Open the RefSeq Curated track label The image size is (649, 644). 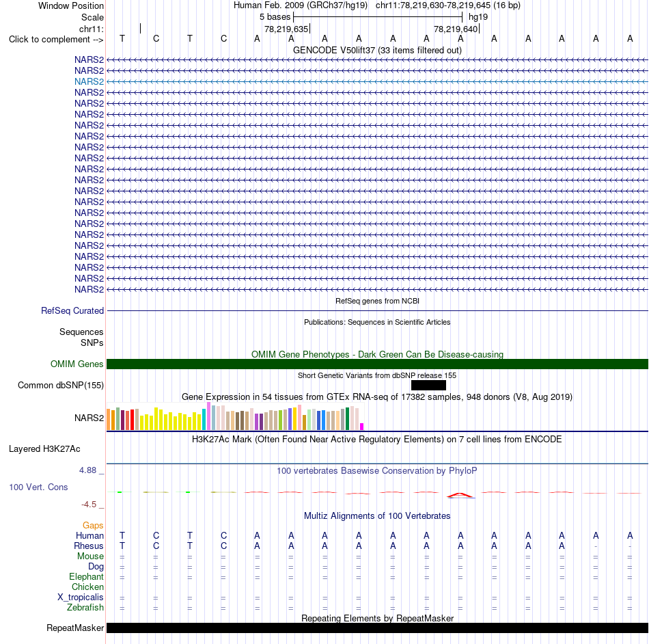(72, 310)
